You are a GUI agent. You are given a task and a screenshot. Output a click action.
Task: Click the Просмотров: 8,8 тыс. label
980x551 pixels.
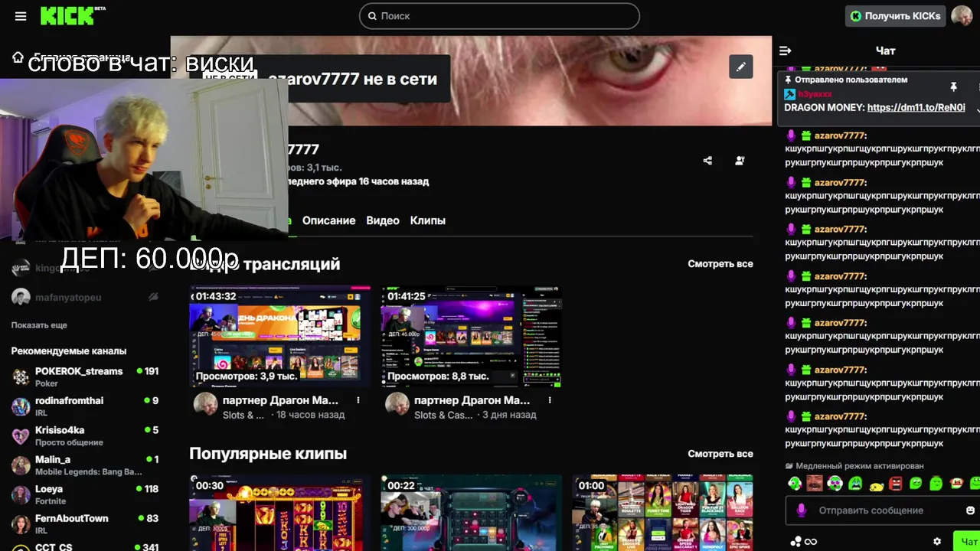click(438, 377)
